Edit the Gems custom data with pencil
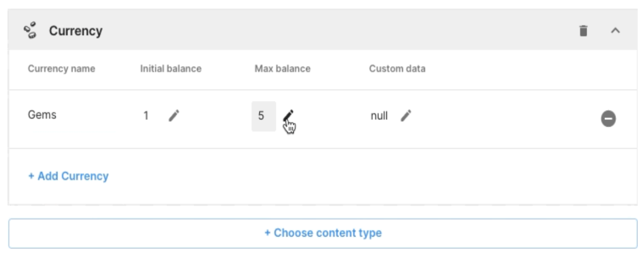 click(406, 115)
